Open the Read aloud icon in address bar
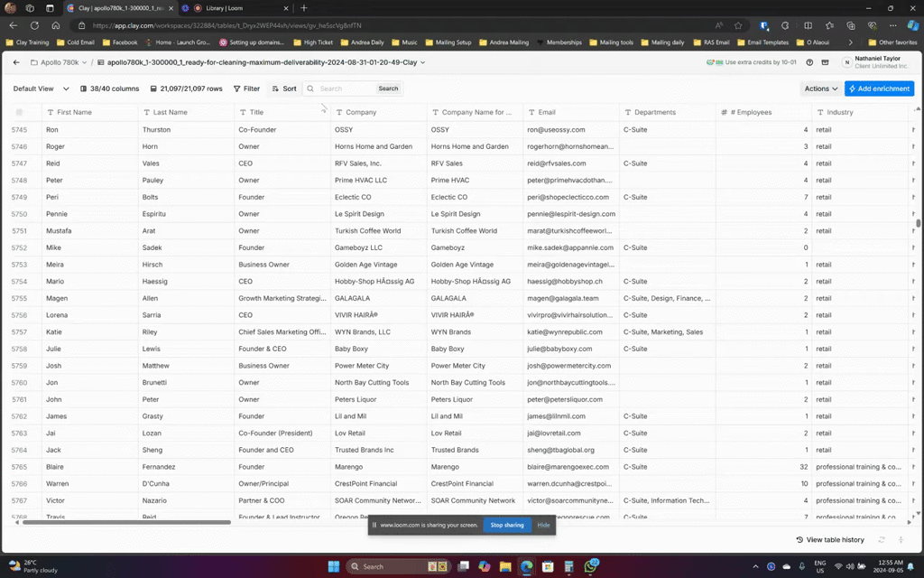The width and height of the screenshot is (924, 578). [x=719, y=25]
